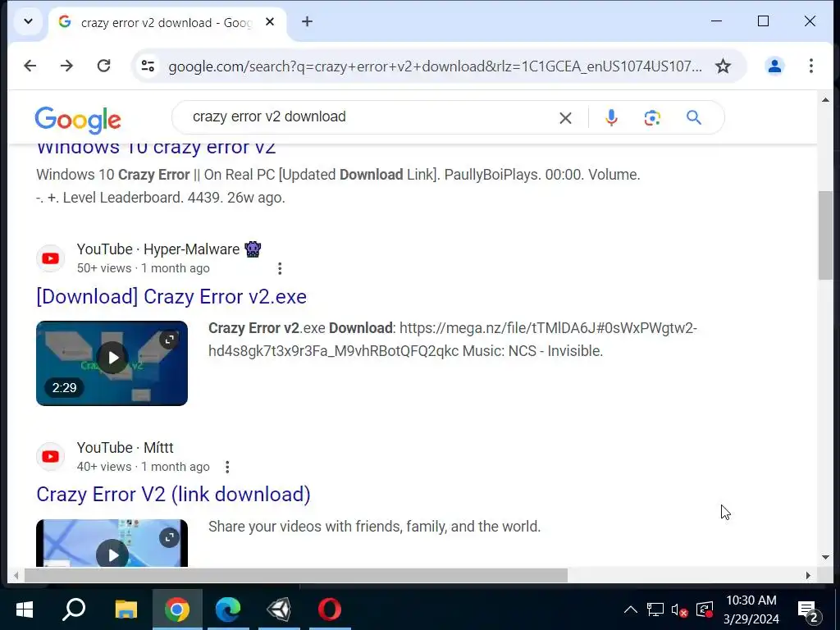The width and height of the screenshot is (840, 630).
Task: Click inside the Google search box
Action: (370, 116)
